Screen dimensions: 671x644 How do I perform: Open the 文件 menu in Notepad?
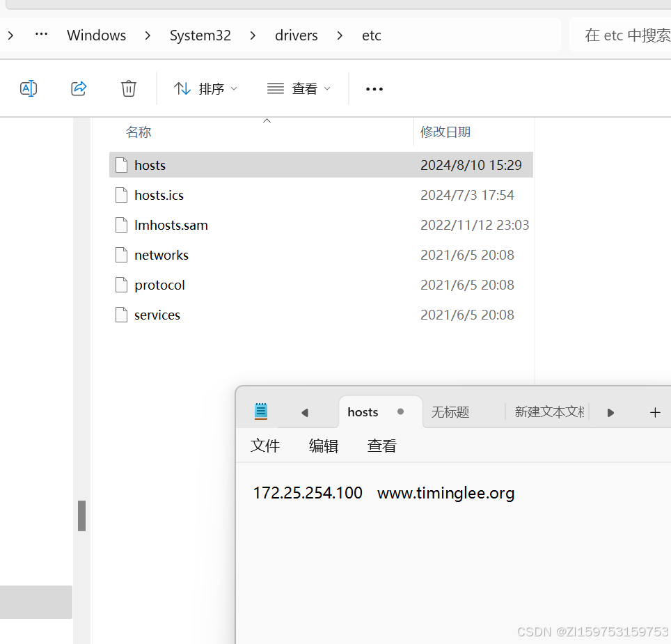(x=265, y=446)
